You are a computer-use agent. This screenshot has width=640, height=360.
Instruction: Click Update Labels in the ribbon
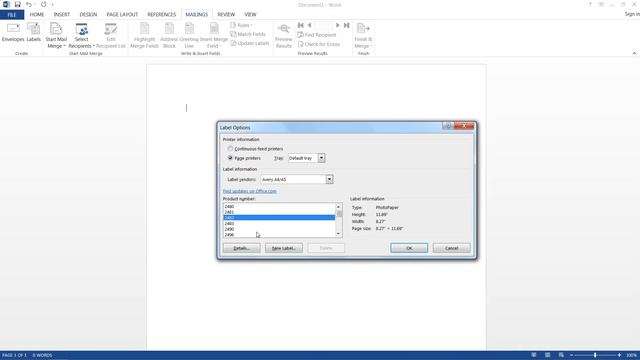(x=249, y=43)
